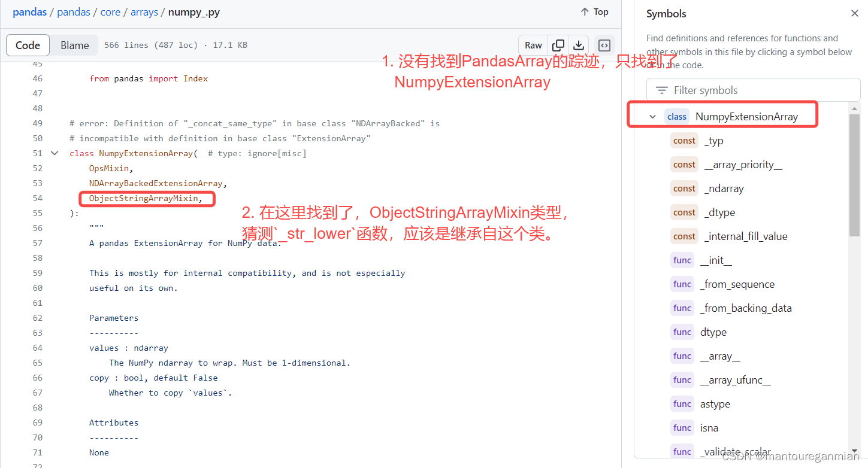Jump to __array_priority__ const symbol

click(x=743, y=165)
